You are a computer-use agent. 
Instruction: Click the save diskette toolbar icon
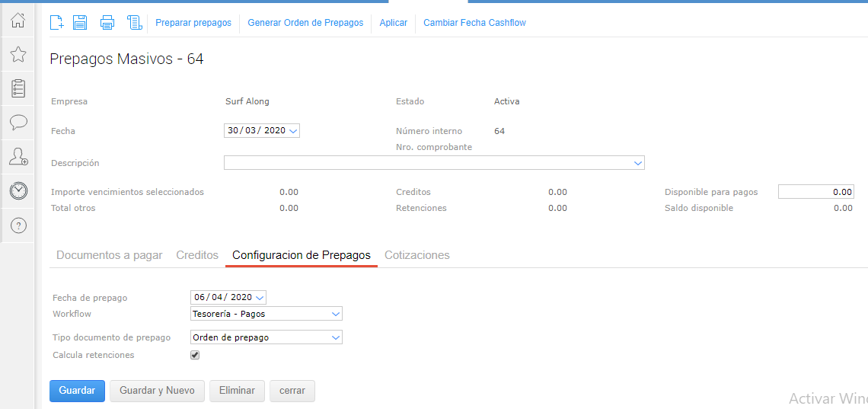coord(80,23)
